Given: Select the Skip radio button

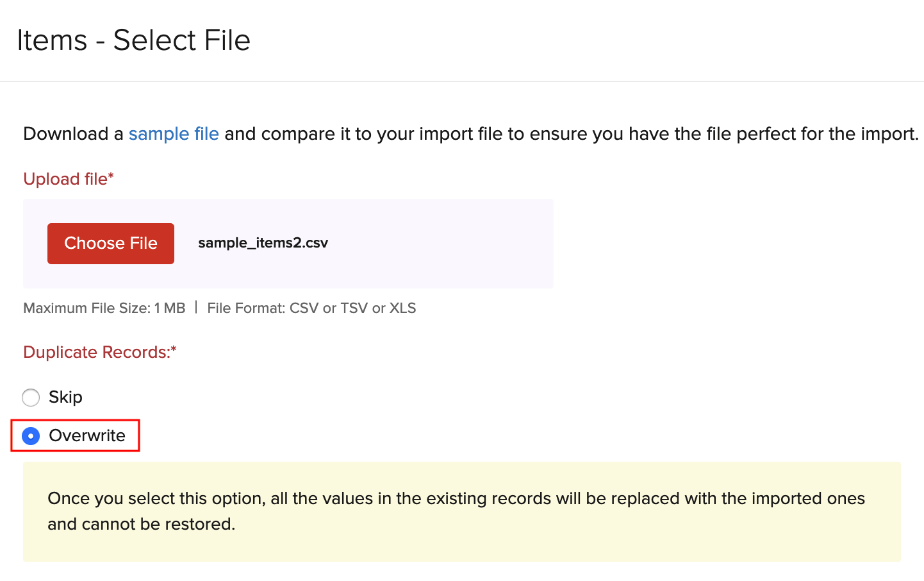Looking at the screenshot, I should (x=31, y=398).
